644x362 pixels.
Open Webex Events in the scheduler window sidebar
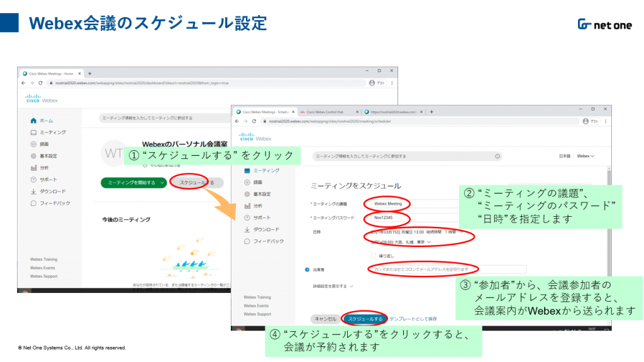pos(256,306)
